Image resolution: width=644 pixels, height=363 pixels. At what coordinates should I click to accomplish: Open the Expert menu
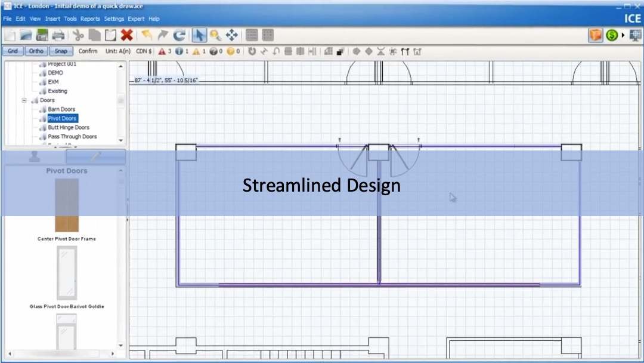tap(136, 19)
